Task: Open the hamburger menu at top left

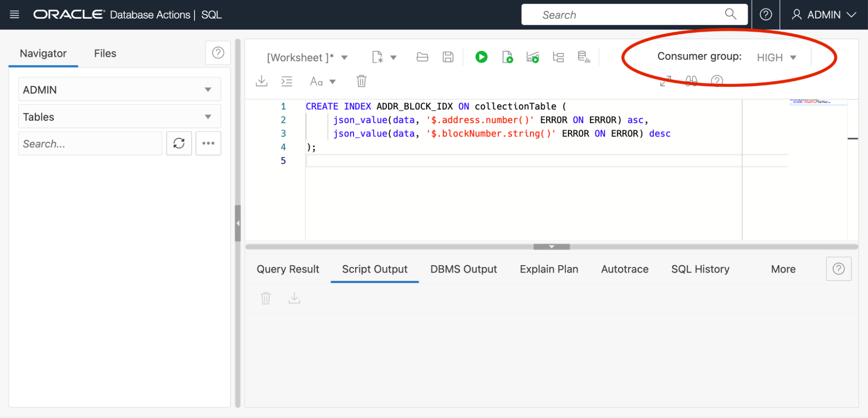Action: [x=14, y=15]
